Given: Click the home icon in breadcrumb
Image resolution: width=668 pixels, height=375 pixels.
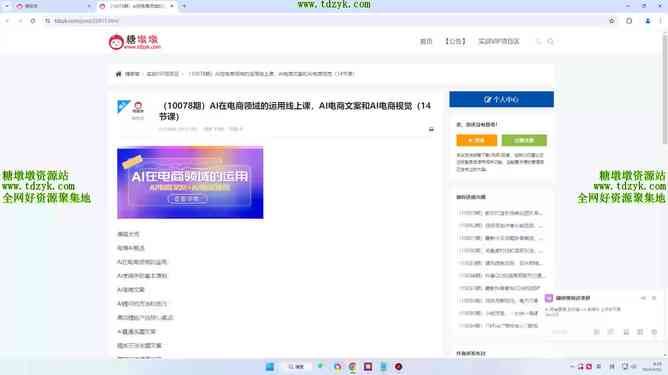Looking at the screenshot, I should coord(118,74).
